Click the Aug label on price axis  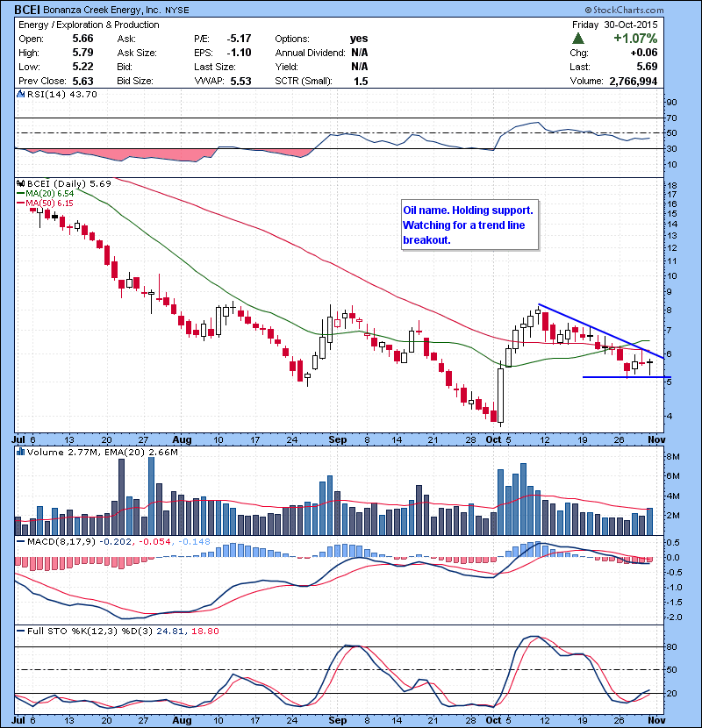click(x=182, y=439)
